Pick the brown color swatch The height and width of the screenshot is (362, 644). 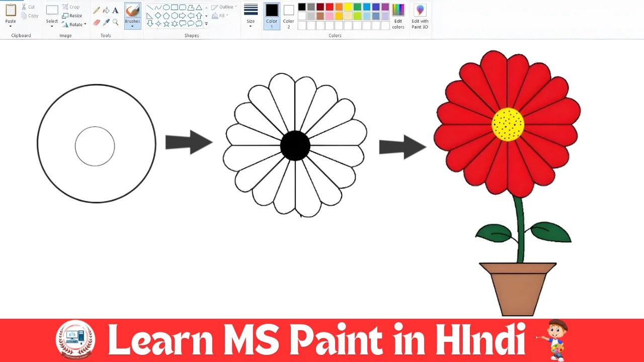(320, 16)
